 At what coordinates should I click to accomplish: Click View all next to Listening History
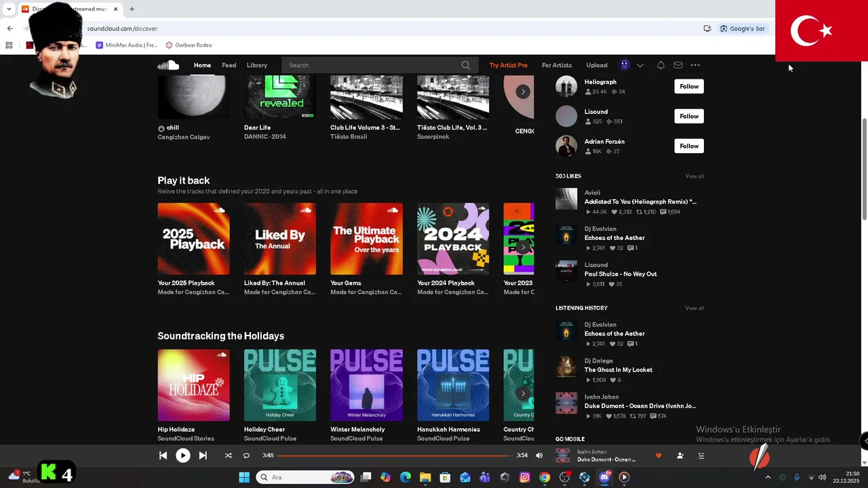(x=694, y=308)
